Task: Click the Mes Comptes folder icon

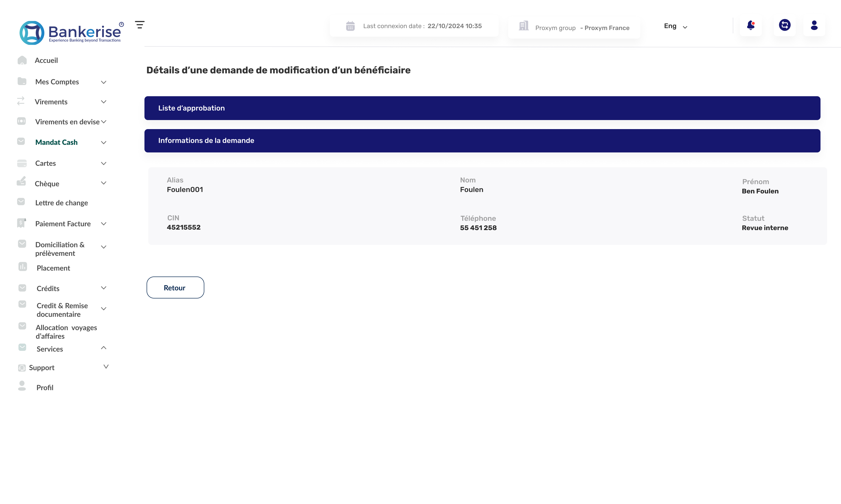Action: tap(22, 81)
